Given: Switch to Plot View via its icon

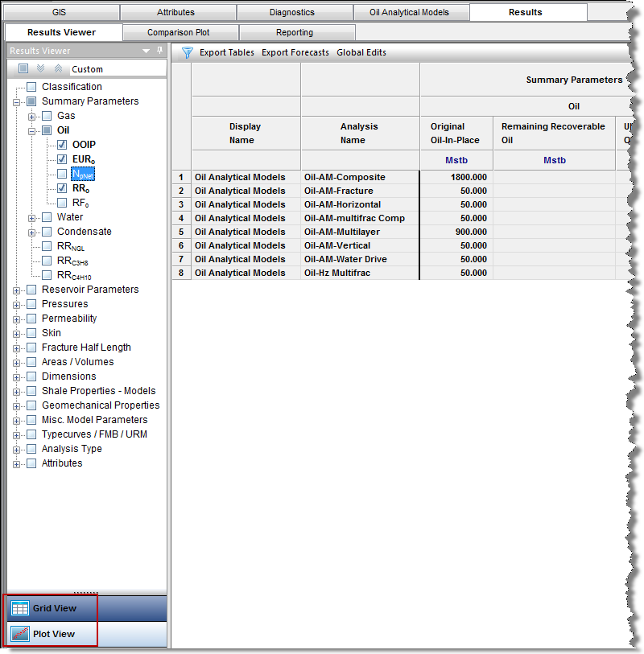Looking at the screenshot, I should point(20,634).
